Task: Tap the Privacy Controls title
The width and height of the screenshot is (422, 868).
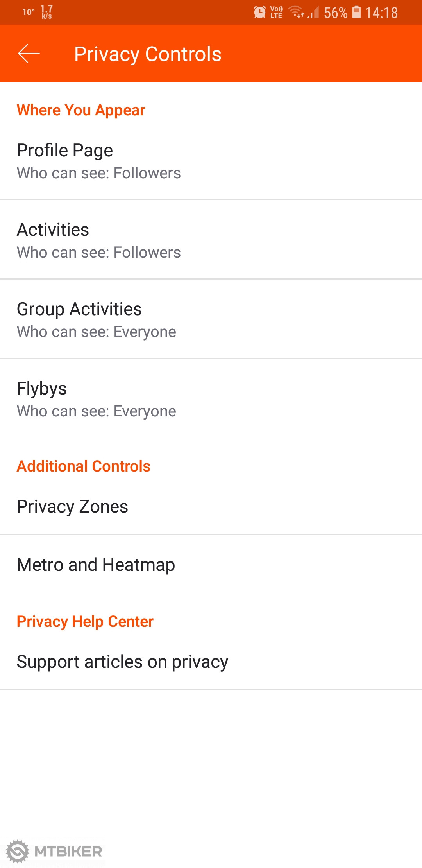Action: 148,54
